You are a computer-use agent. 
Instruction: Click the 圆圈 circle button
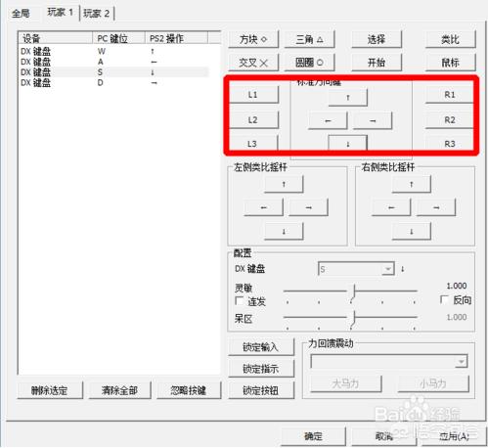309,63
